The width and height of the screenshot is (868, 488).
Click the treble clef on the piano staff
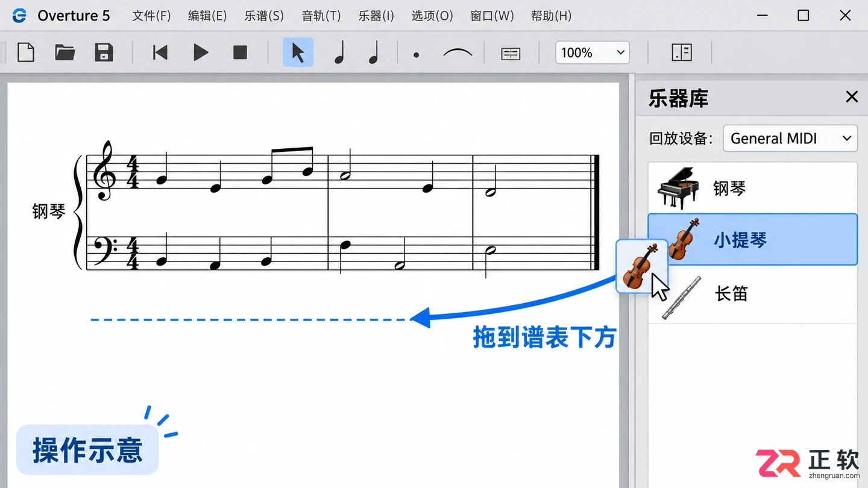(x=104, y=170)
